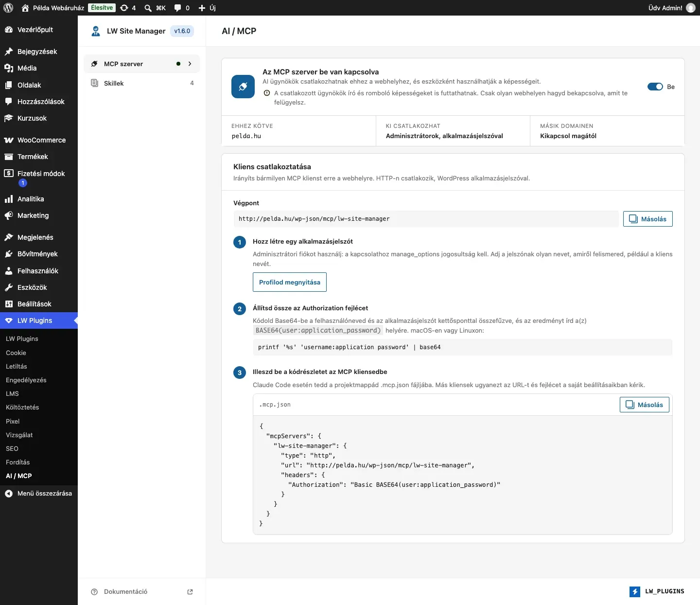This screenshot has width=700, height=605.
Task: Click the Dokumentáció external link icon
Action: pyautogui.click(x=190, y=592)
